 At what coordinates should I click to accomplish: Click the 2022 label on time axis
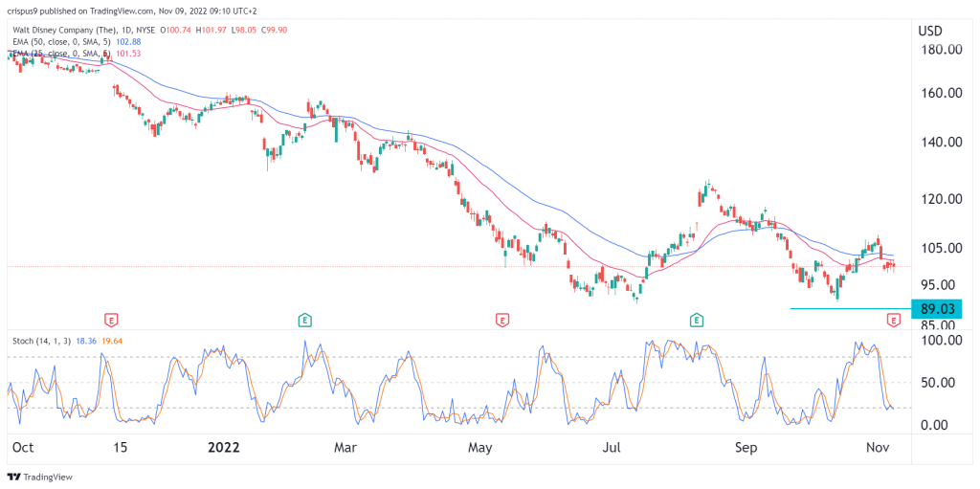click(x=222, y=449)
